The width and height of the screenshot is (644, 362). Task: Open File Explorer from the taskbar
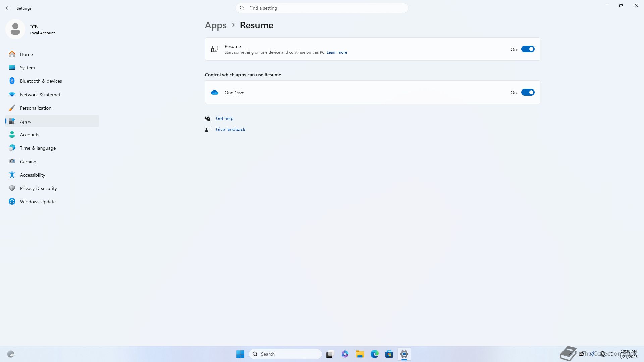coord(360,354)
